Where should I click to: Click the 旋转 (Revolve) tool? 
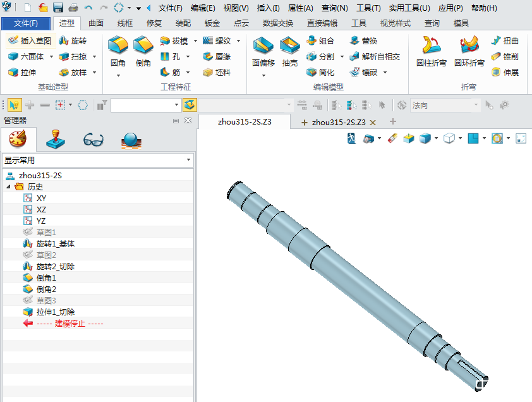73,40
